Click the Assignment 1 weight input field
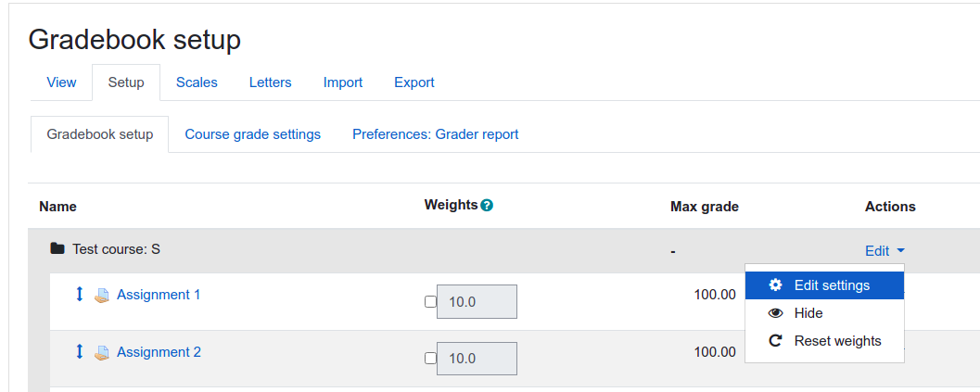Image resolution: width=980 pixels, height=392 pixels. click(x=477, y=301)
